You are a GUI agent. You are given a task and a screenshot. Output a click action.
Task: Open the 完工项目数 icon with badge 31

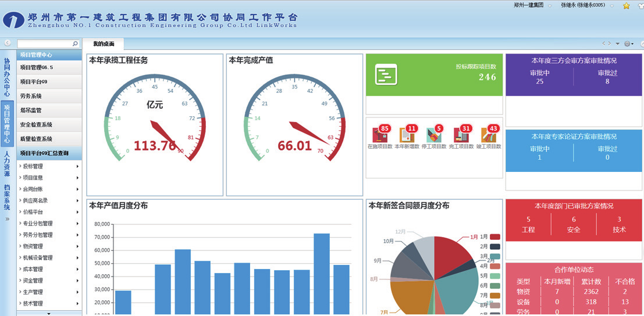pyautogui.click(x=461, y=136)
